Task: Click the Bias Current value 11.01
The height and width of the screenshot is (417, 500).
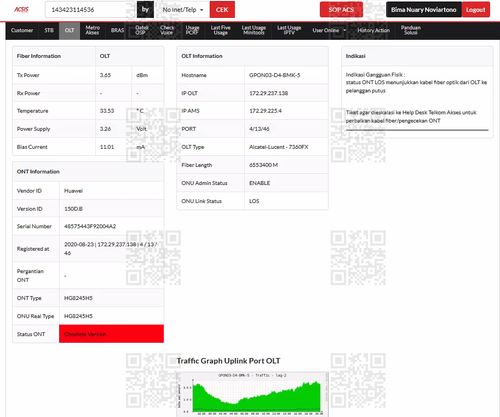Action: (107, 147)
